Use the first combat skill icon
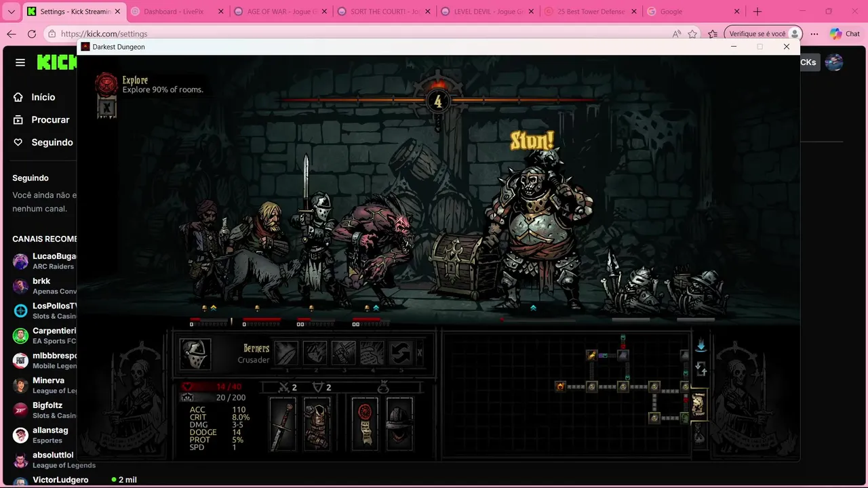This screenshot has height=488, width=868. click(286, 353)
